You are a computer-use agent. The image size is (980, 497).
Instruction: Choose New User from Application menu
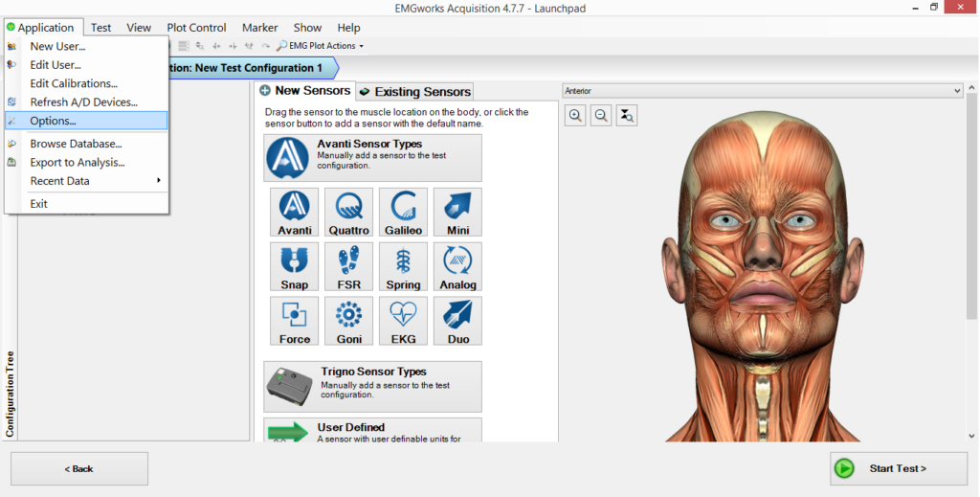click(86, 46)
